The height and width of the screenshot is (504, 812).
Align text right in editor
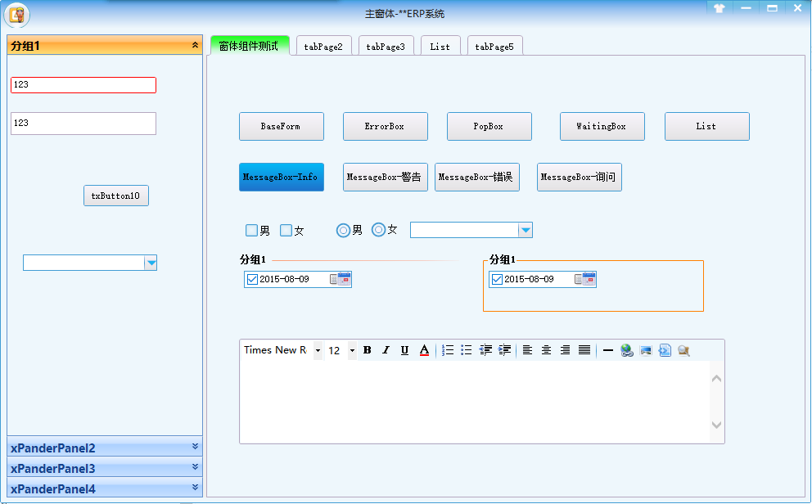coord(566,350)
